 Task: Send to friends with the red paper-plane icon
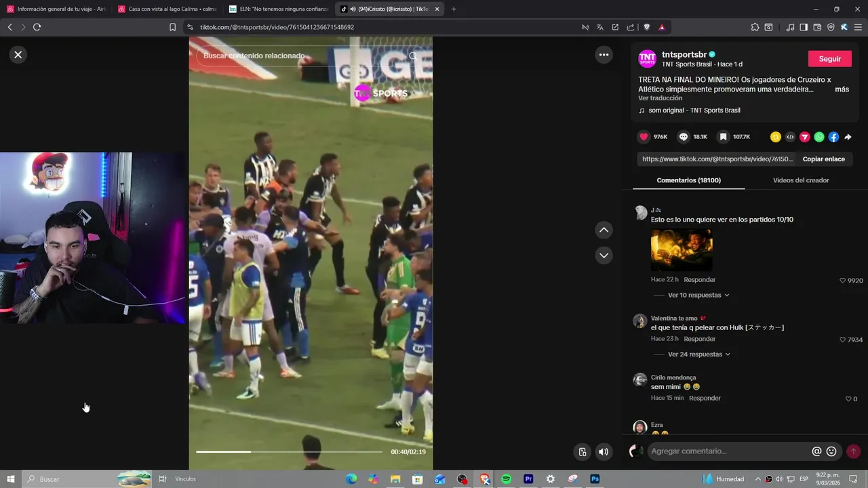(805, 137)
